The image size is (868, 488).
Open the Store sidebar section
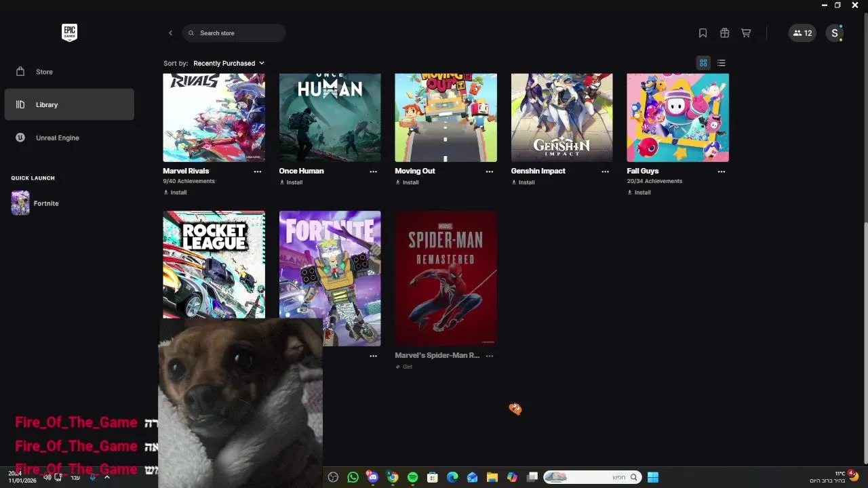(69, 72)
